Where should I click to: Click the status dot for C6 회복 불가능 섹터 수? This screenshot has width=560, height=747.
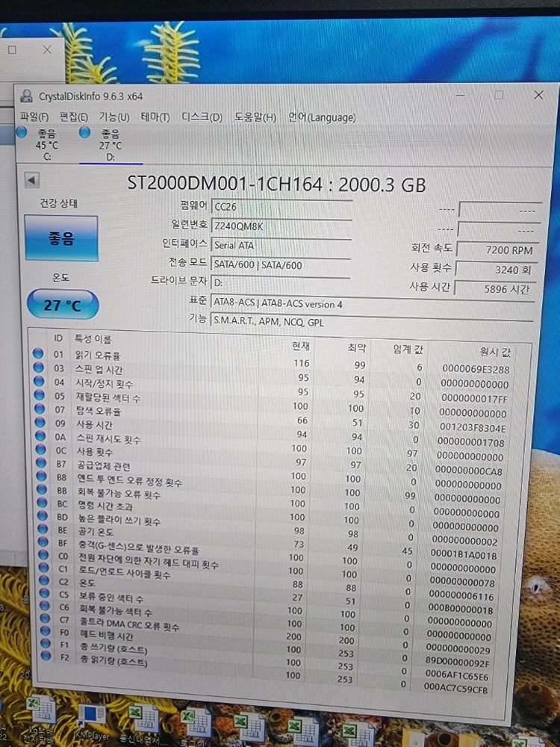click(45, 606)
